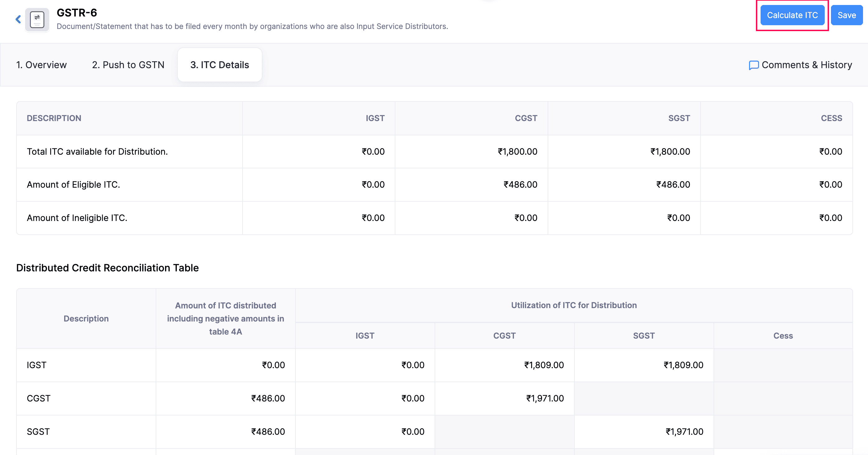Click the GSTR-6 document icon in the header
Image resolution: width=868 pixels, height=455 pixels.
point(36,19)
